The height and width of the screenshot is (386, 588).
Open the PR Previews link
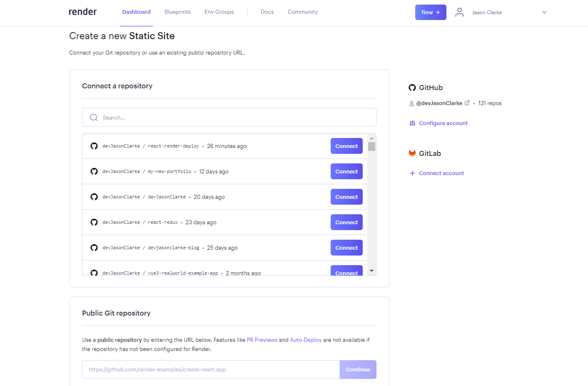coord(262,340)
